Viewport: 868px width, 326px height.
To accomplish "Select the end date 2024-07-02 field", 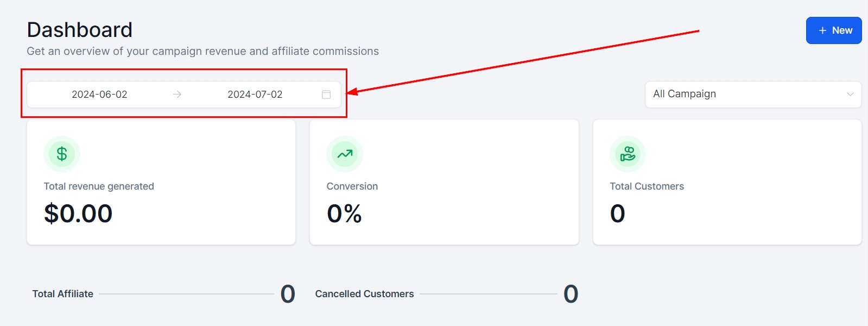I will [x=255, y=95].
